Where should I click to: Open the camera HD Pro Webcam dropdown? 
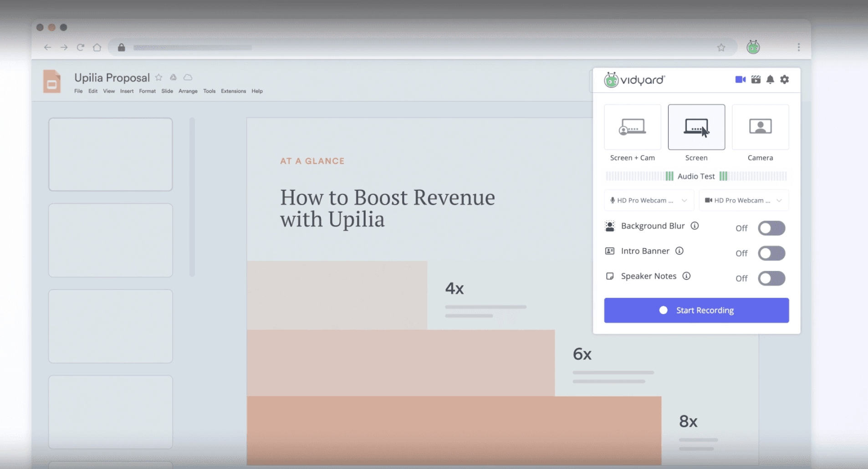point(743,200)
